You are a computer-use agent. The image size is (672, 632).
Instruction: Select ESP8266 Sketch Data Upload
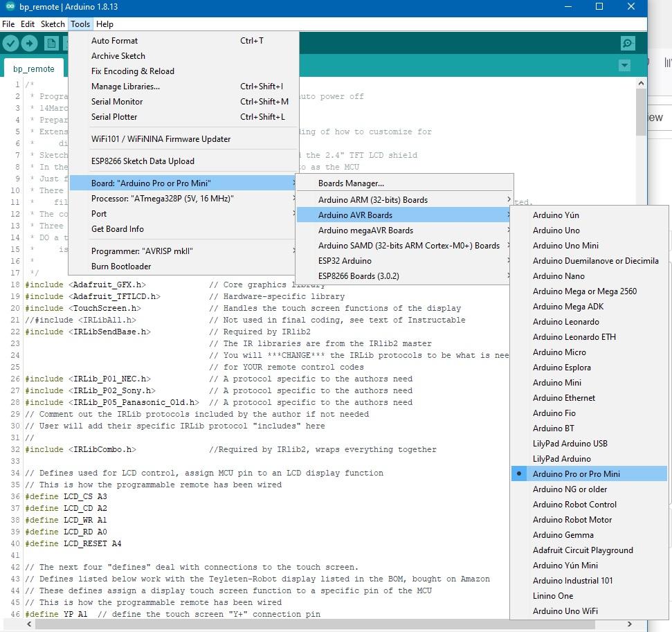(183, 161)
